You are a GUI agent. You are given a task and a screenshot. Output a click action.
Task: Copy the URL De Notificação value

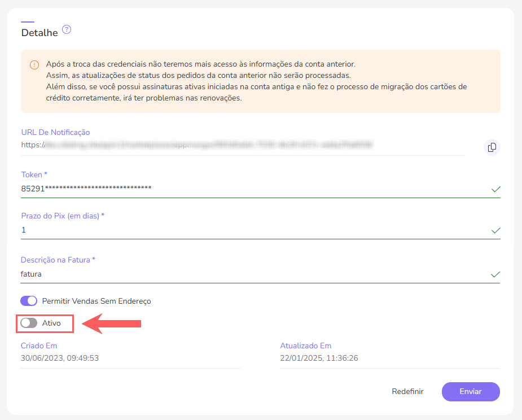tap(492, 147)
